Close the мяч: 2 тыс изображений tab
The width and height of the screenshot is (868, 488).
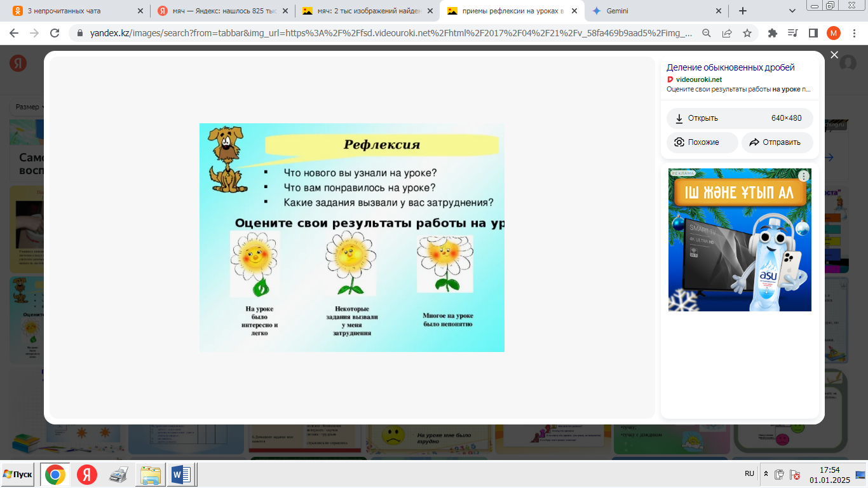430,11
